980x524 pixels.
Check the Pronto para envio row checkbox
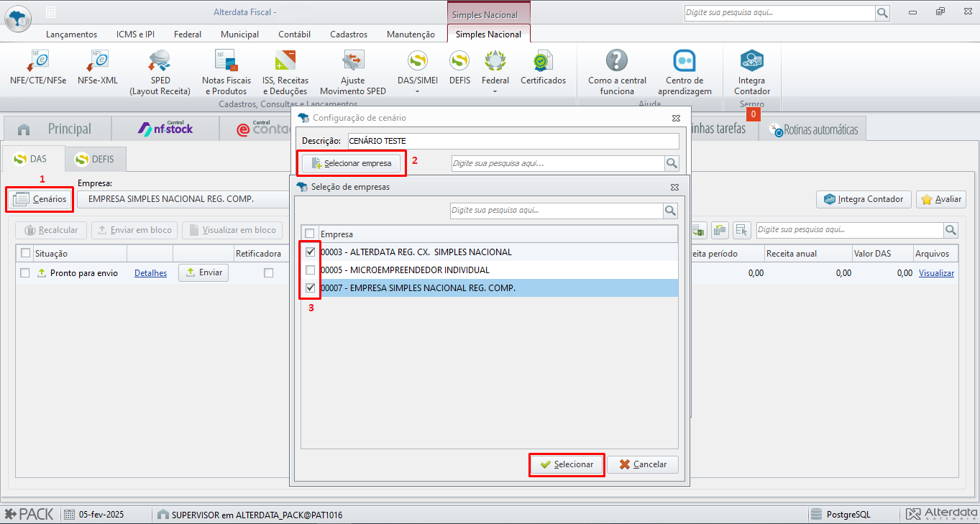25,273
